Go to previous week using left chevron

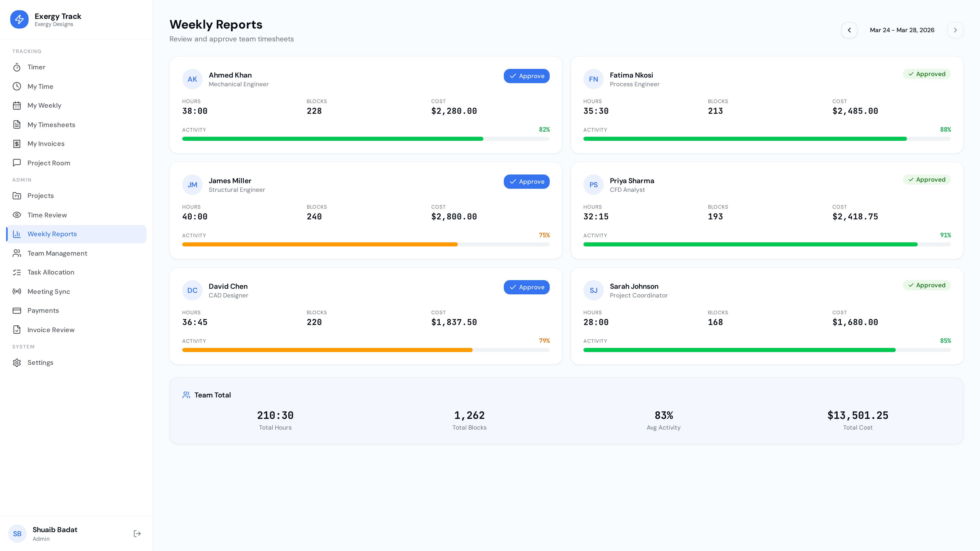click(850, 30)
